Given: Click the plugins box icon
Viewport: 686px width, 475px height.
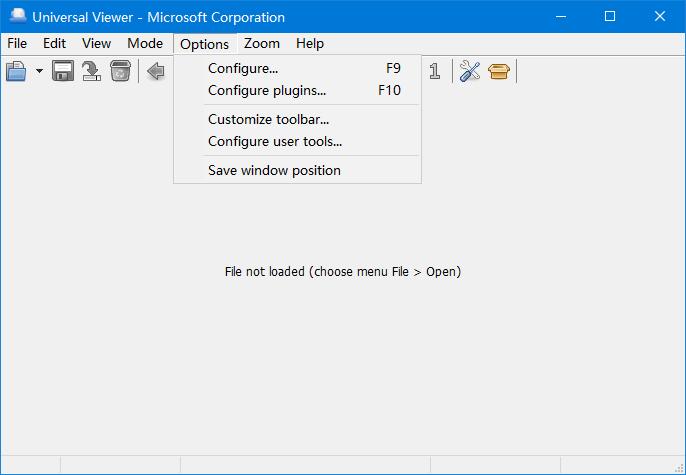Looking at the screenshot, I should pos(499,71).
